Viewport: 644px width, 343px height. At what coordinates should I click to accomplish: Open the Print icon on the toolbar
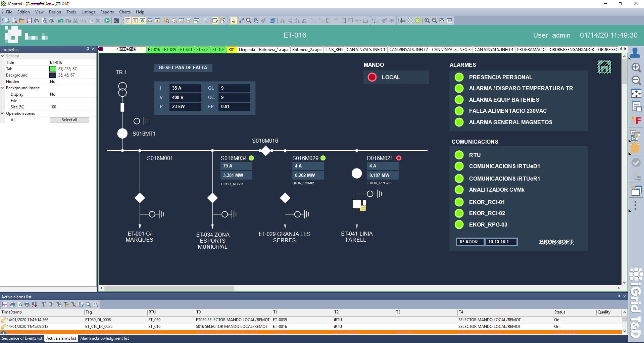coord(37,20)
